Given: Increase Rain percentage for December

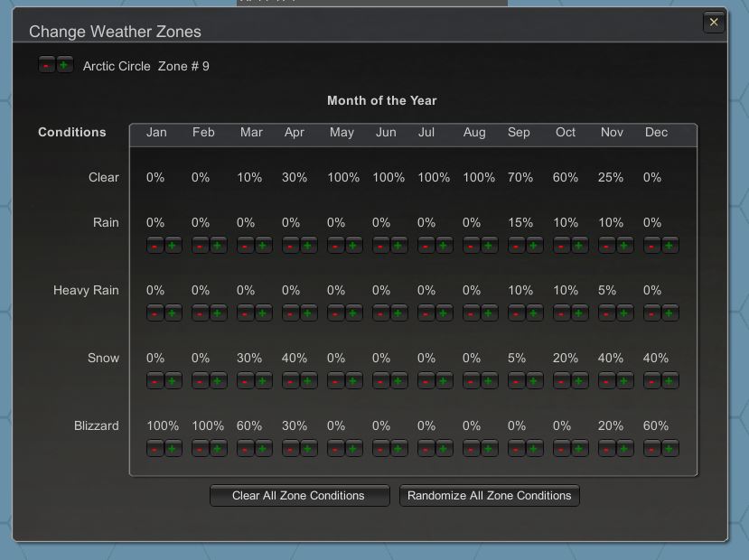Looking at the screenshot, I should [669, 246].
